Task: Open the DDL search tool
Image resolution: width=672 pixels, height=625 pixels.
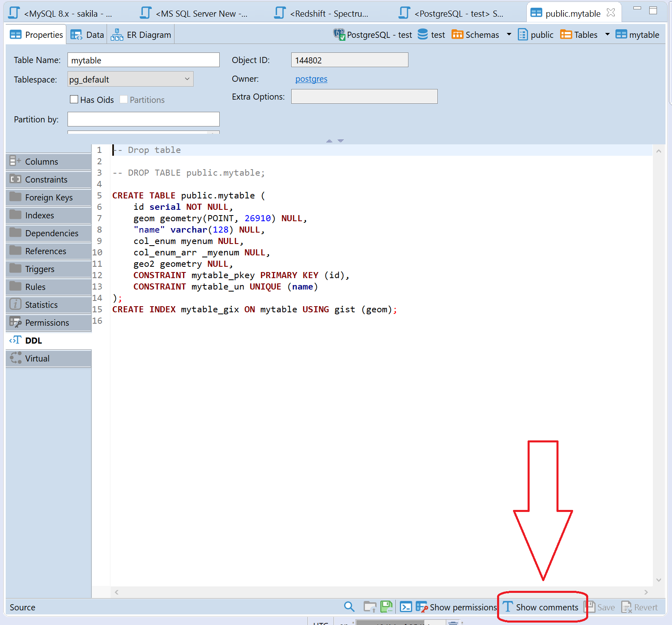Action: pyautogui.click(x=349, y=607)
